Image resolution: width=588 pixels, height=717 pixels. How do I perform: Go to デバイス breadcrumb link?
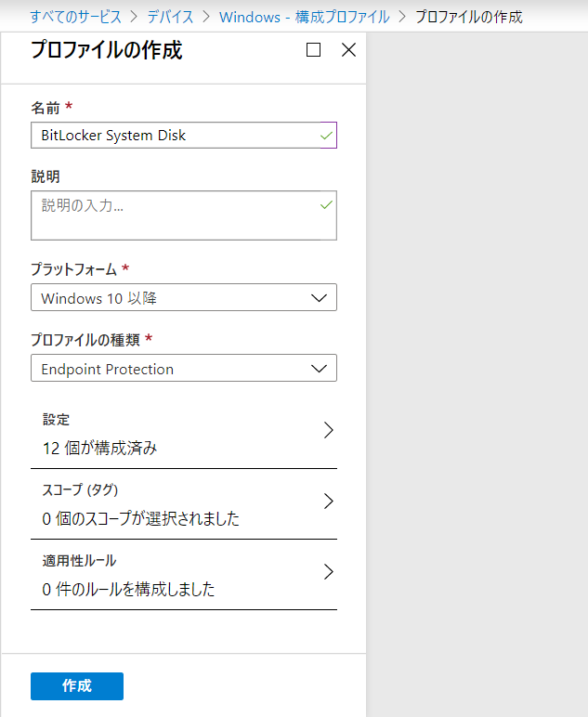coord(170,17)
